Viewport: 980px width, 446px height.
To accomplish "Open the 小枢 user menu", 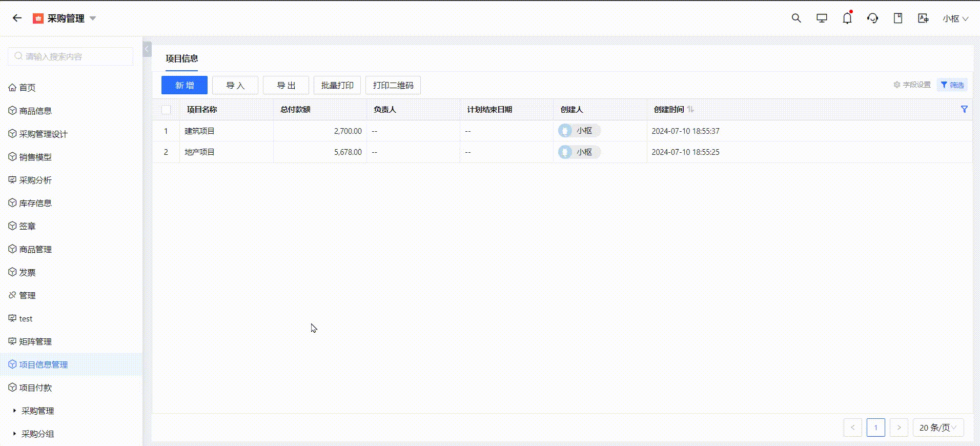I will (x=955, y=18).
